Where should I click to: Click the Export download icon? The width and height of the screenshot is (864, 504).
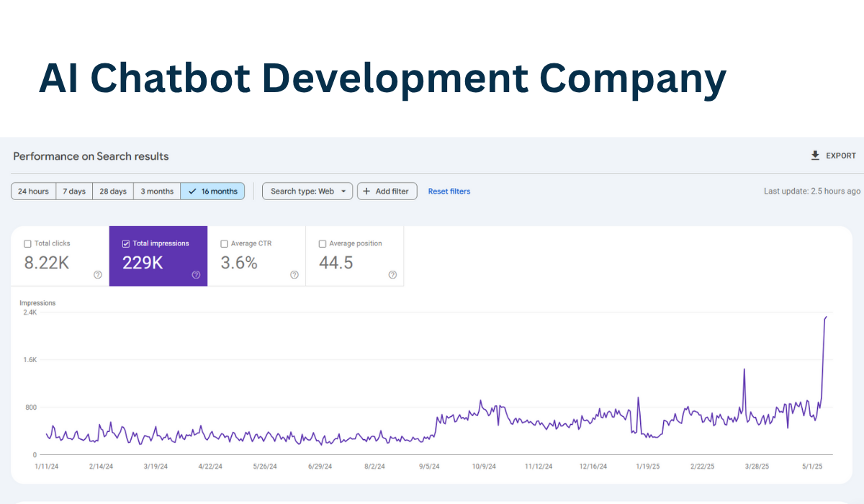point(814,156)
